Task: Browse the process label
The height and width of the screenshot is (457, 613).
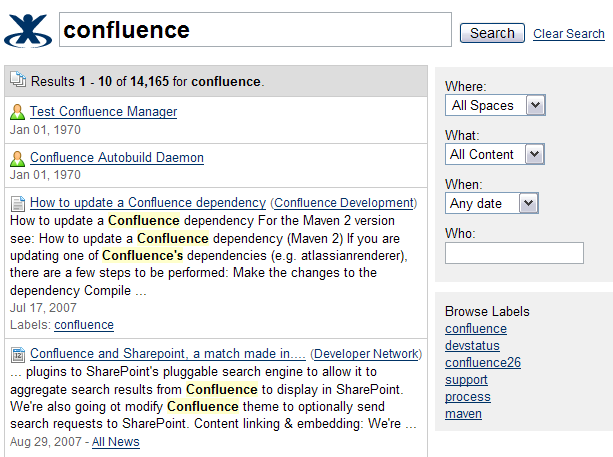Action: pyautogui.click(x=468, y=396)
